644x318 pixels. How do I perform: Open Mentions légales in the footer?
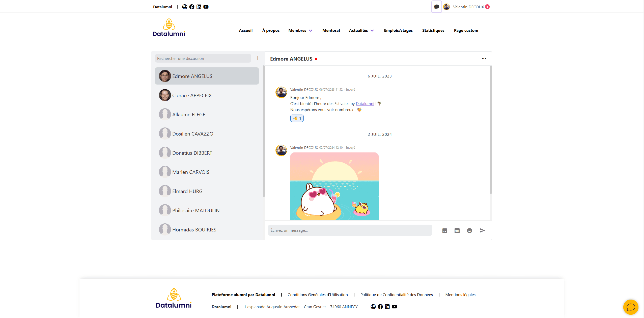(460, 295)
